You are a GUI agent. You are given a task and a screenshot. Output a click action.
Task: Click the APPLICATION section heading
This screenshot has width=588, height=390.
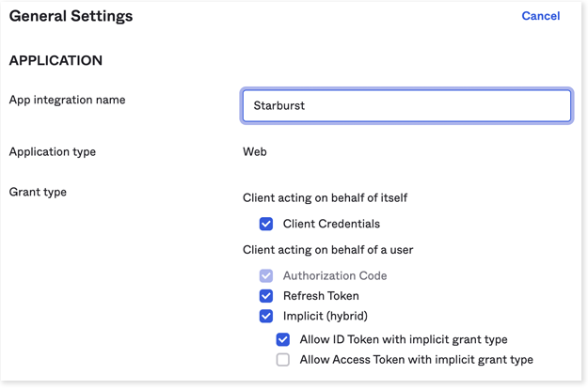[56, 61]
